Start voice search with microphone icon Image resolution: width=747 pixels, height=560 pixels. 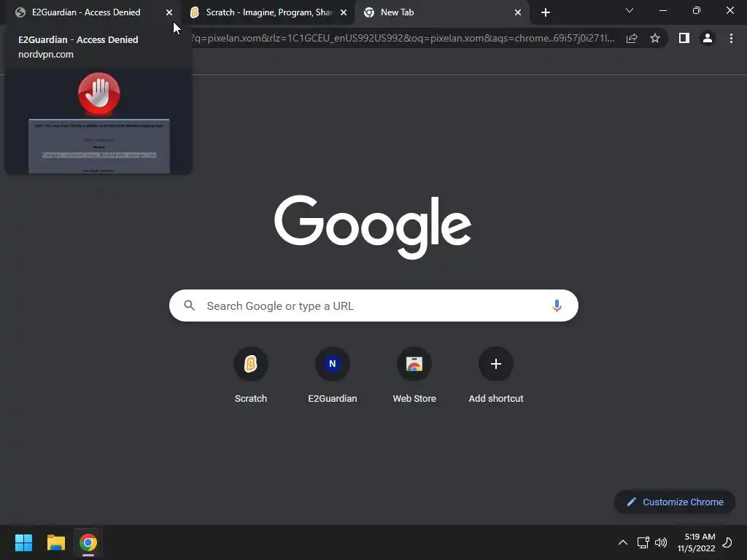click(x=557, y=306)
